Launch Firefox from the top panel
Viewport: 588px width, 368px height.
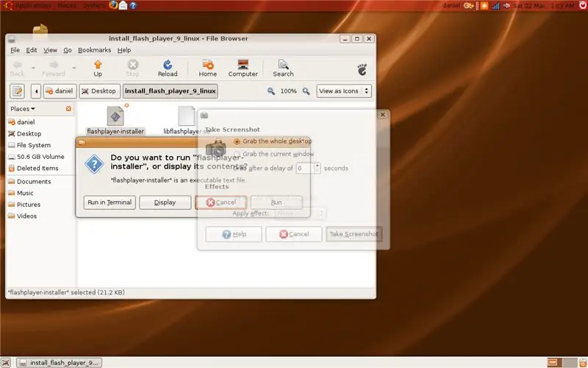pos(113,5)
